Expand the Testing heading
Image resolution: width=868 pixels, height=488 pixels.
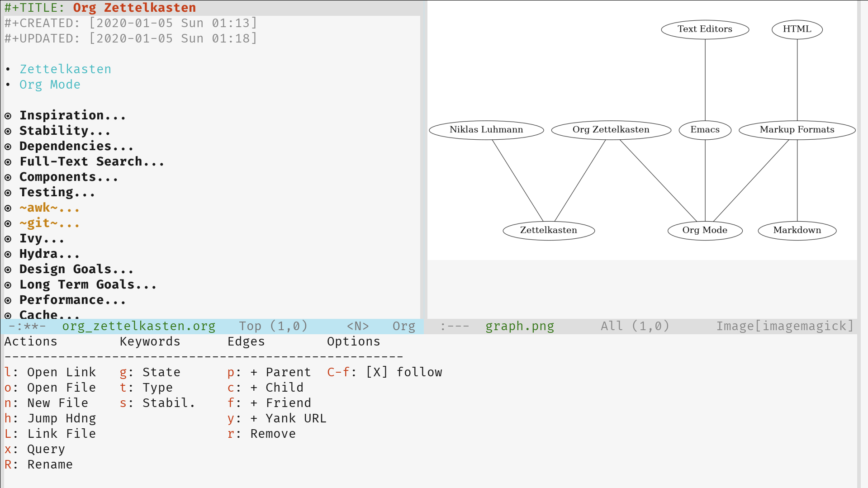coord(57,192)
